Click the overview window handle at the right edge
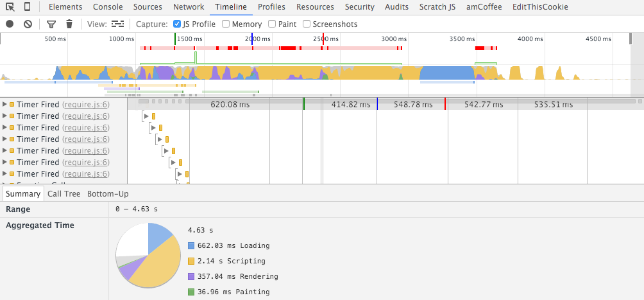Image resolution: width=644 pixels, height=300 pixels. [x=631, y=39]
